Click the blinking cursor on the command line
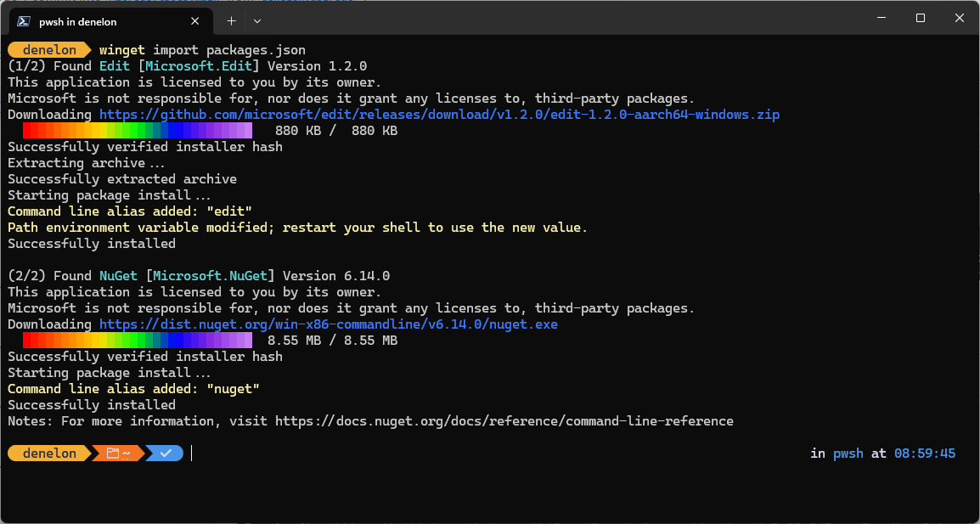Viewport: 980px width, 524px height. coord(192,453)
